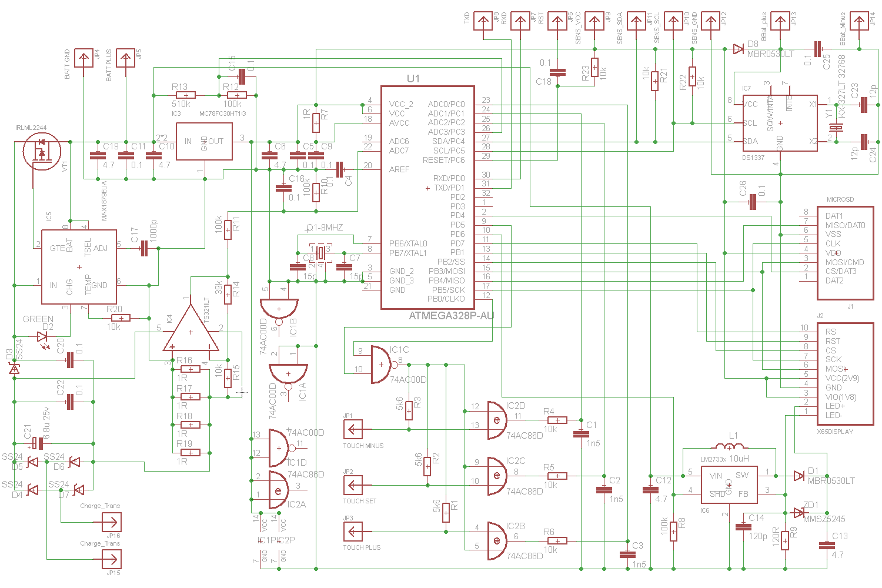Screen dimensions: 882x588
Task: Click the PB6/XTAL0 pin label
Action: [408, 243]
